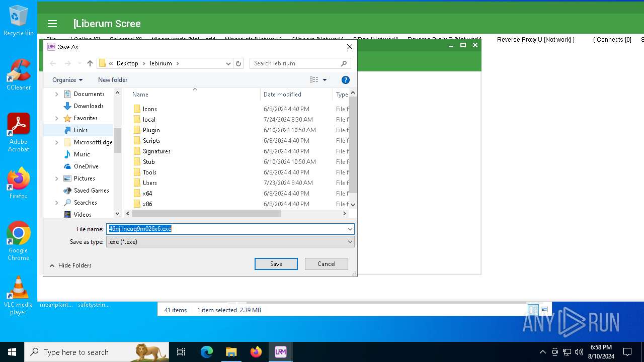The width and height of the screenshot is (644, 362).
Task: Open Adobe Acrobat desktop shortcut
Action: click(x=19, y=133)
